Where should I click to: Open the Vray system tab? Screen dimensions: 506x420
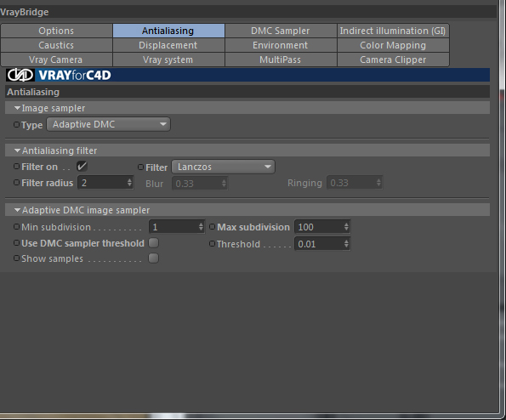tap(168, 60)
